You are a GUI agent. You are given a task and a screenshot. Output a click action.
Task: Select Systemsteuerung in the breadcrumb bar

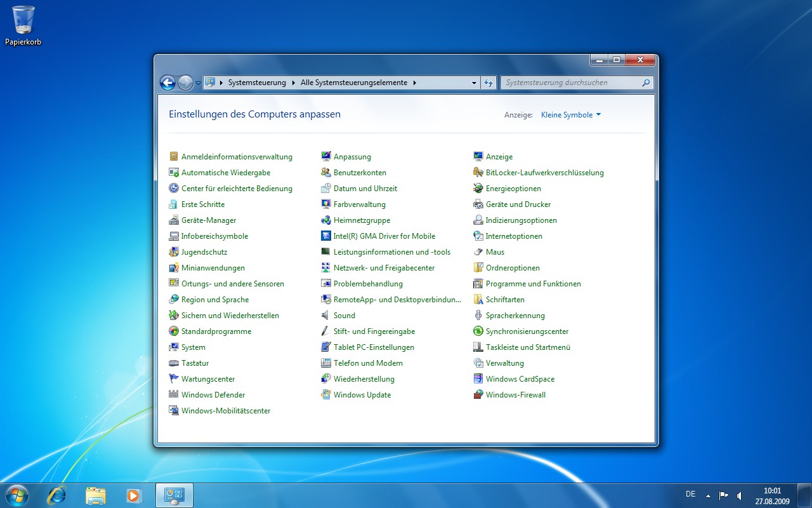(x=257, y=82)
